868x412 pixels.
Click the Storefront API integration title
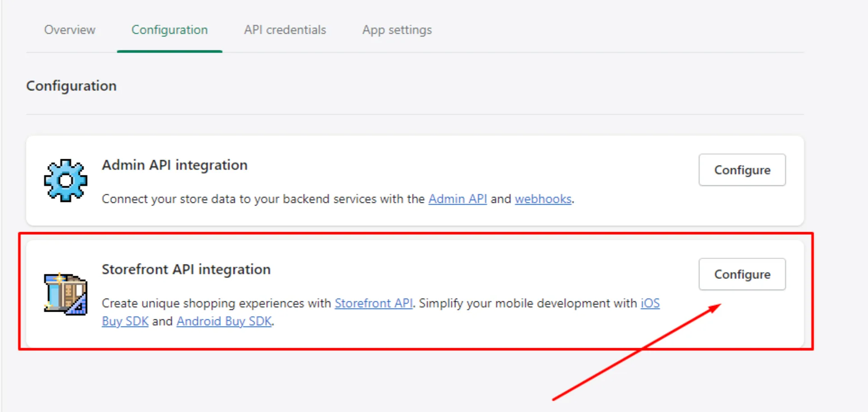(186, 269)
